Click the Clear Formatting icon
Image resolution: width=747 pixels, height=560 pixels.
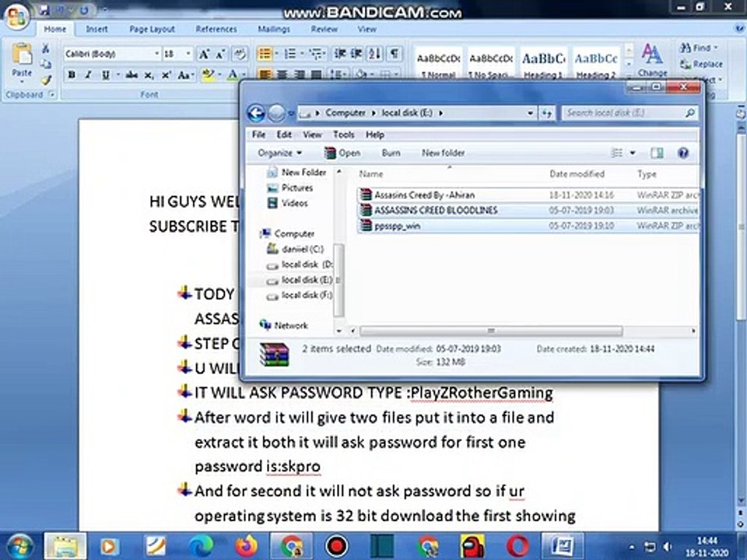240,54
